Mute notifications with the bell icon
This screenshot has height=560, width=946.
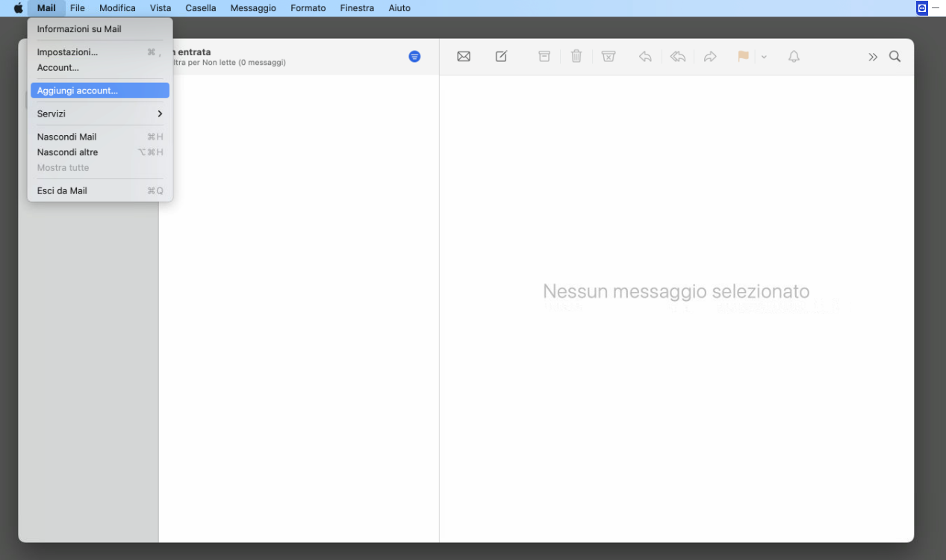794,57
